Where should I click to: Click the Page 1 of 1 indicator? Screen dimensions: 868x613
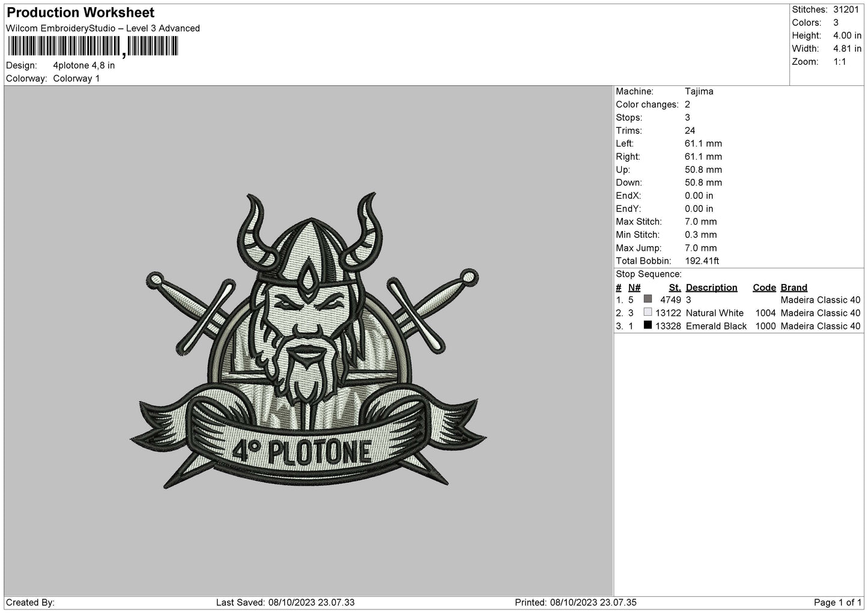click(837, 603)
